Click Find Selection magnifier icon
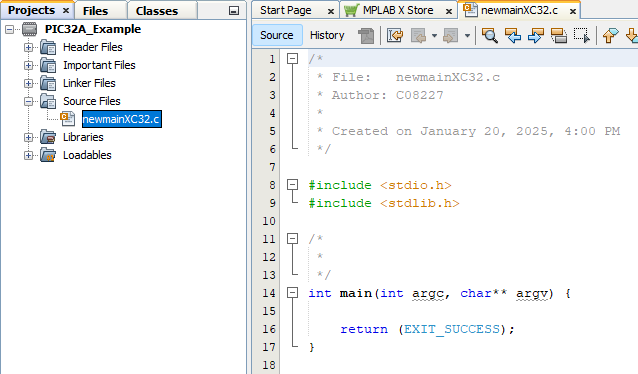The width and height of the screenshot is (638, 374). coord(489,36)
